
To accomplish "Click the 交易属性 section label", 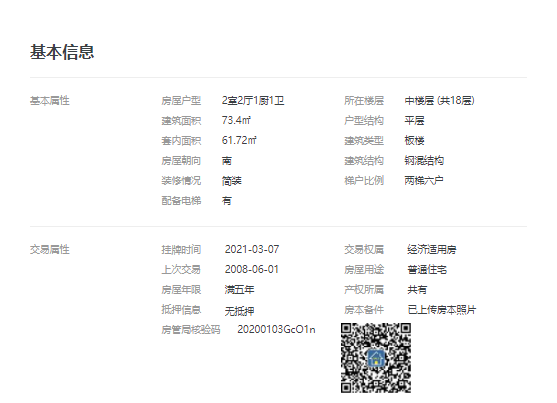I will point(50,249).
